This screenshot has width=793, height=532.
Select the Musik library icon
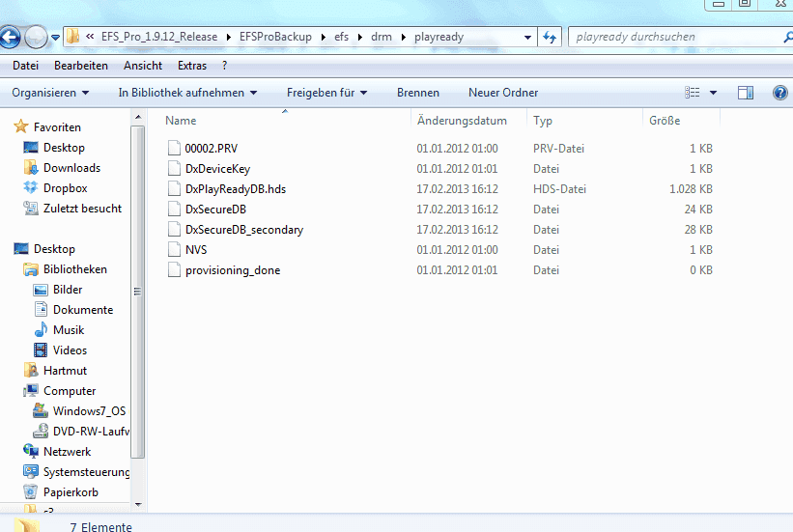41,330
